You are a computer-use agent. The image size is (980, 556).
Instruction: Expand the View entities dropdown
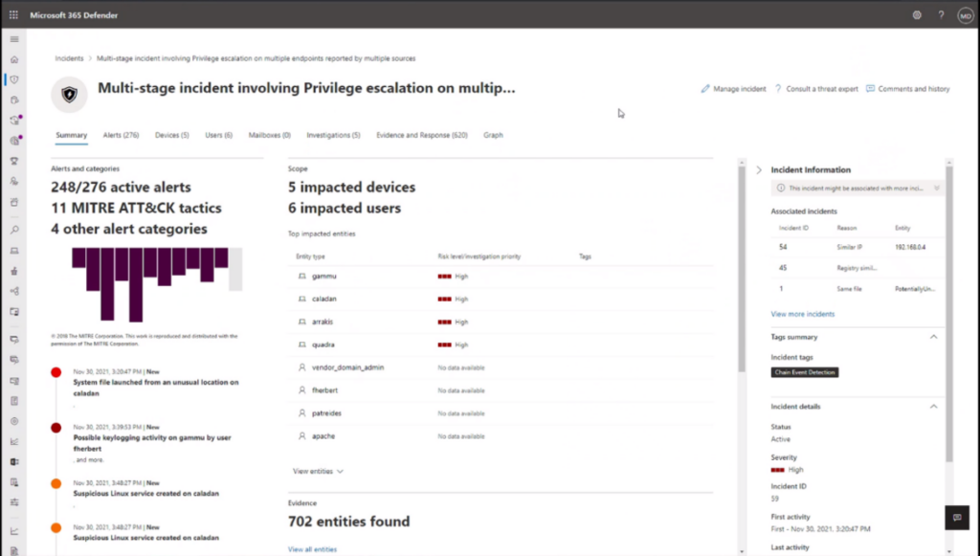(318, 471)
